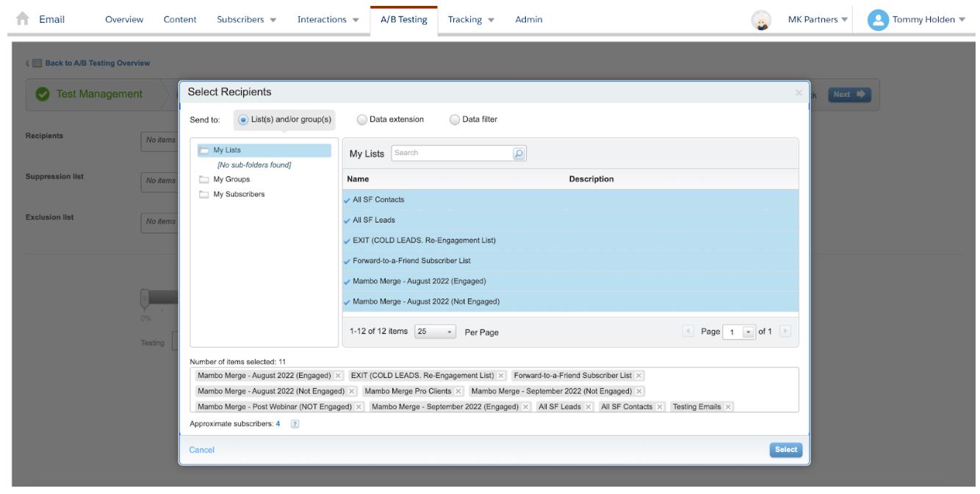Screen dimensions: 980x494
Task: Select the Data extension radio button
Action: click(361, 120)
